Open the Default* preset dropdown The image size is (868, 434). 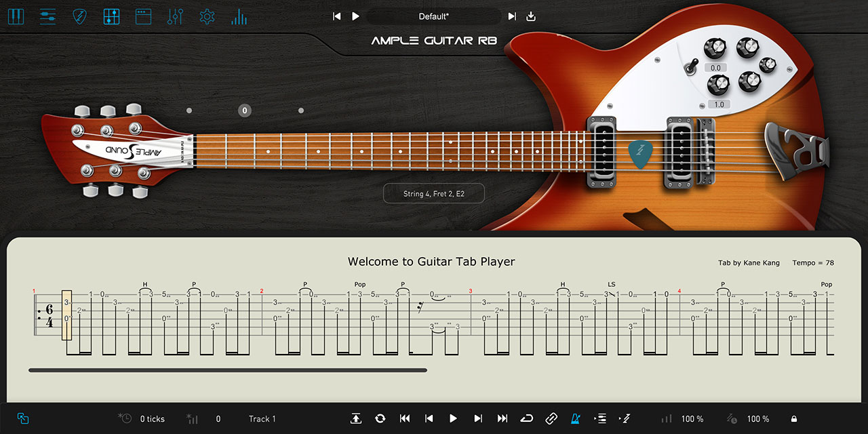434,16
